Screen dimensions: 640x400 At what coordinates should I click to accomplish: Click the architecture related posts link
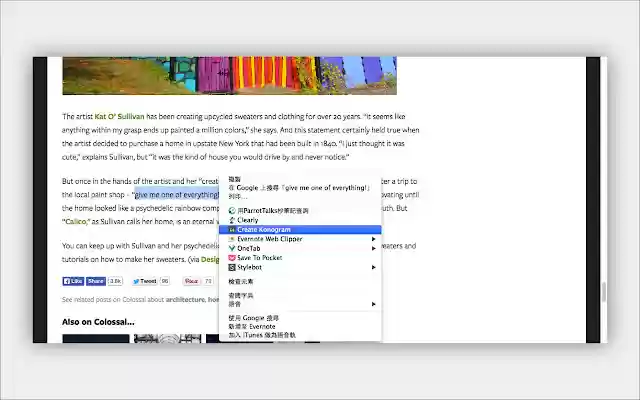(185, 299)
